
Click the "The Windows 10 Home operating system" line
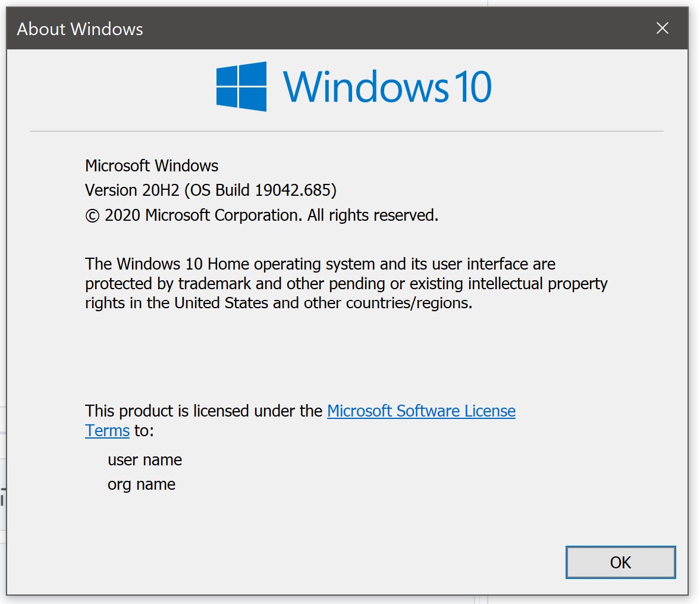pyautogui.click(x=320, y=264)
